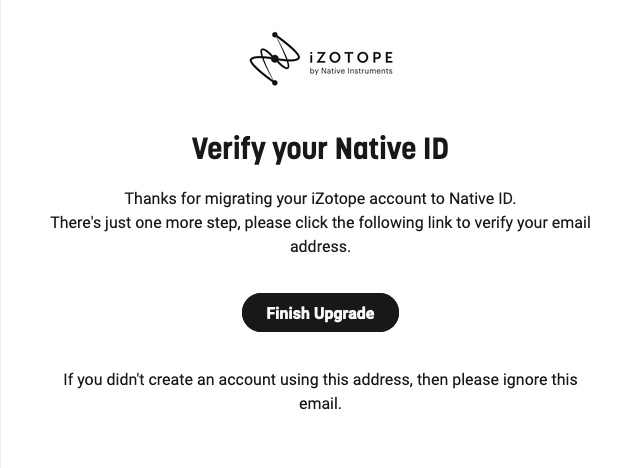Viewport: 640px width, 468px height.
Task: Click "address." below the verify sentence
Action: pos(320,246)
